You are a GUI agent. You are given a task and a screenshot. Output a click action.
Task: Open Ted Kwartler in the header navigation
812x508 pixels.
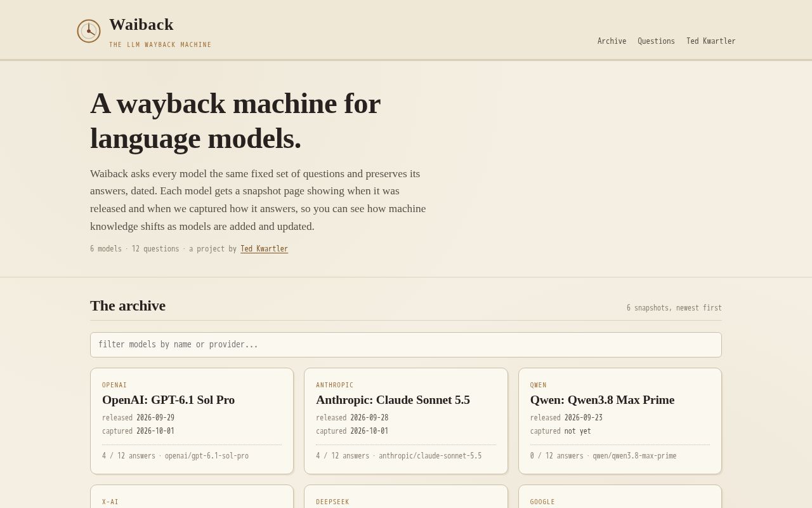click(710, 41)
